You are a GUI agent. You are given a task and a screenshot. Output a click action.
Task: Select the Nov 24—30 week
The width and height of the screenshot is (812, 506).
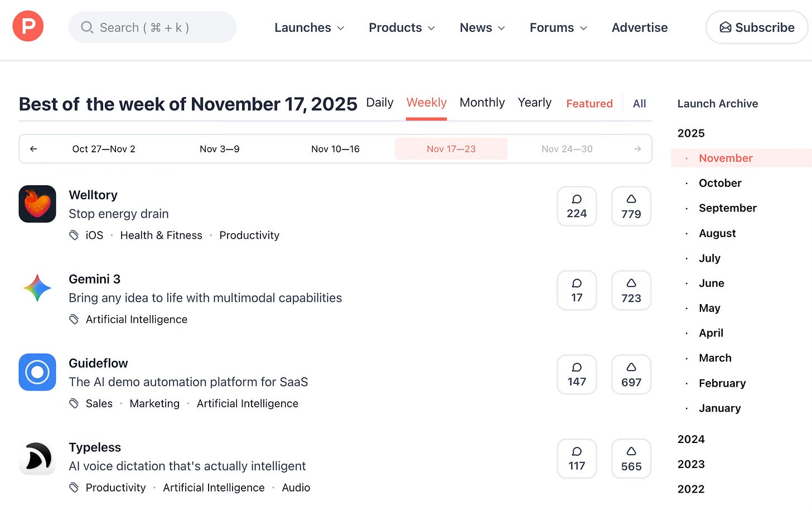[567, 149]
